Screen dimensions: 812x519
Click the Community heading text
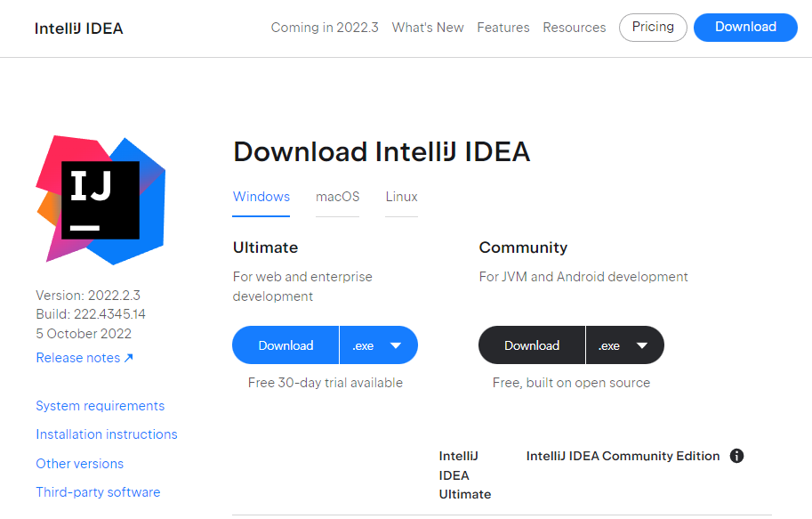pos(523,247)
